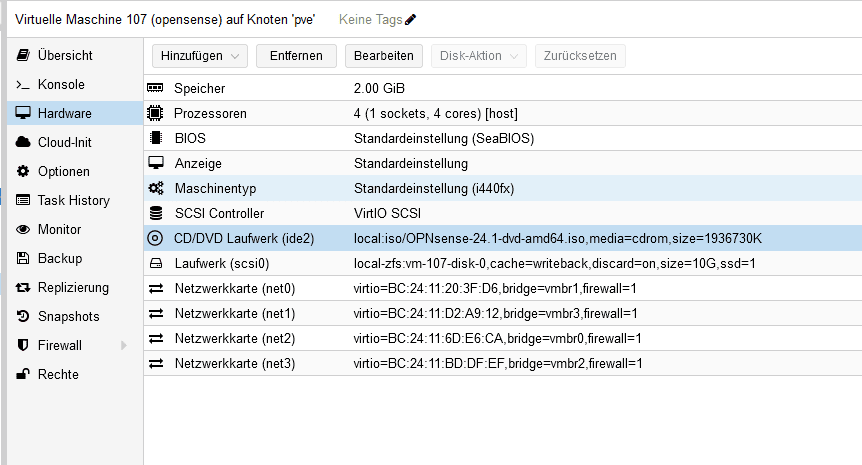This screenshot has width=862, height=465.
Task: Open the Replizierung section
Action: click(x=73, y=288)
